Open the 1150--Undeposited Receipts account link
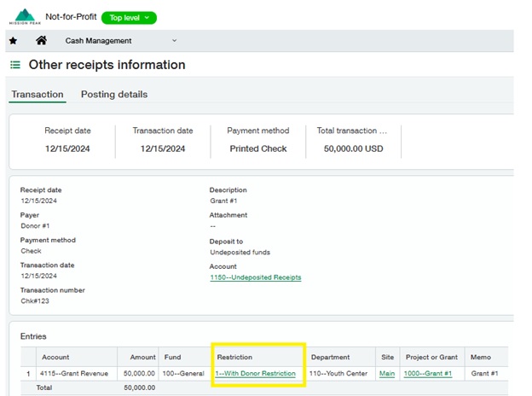This screenshot has height=396, width=532. pos(255,277)
